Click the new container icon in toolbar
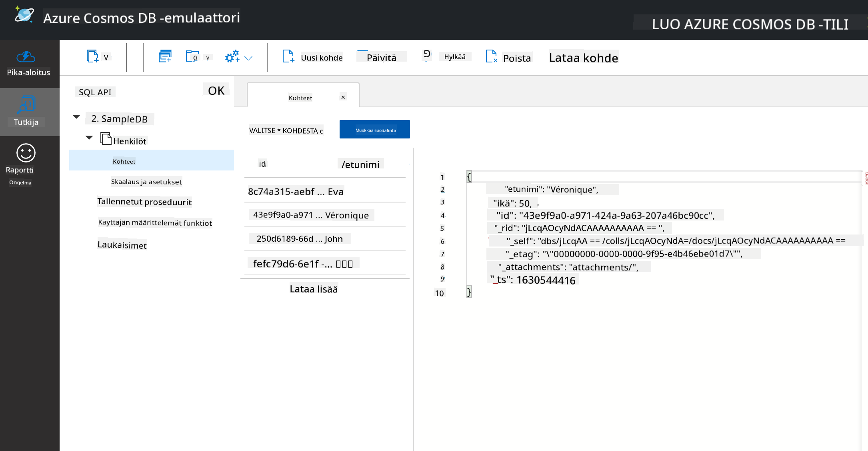The height and width of the screenshot is (451, 868). point(92,56)
